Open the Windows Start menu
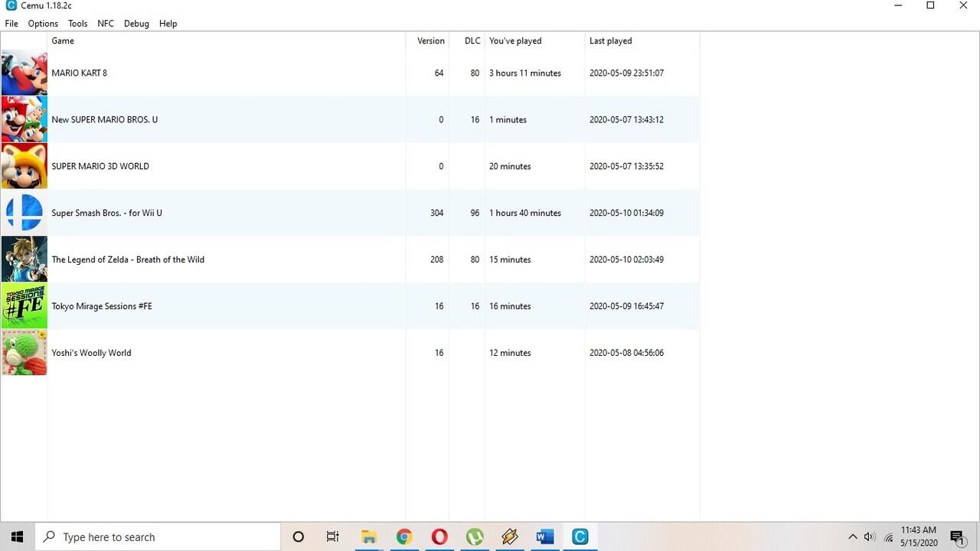 click(18, 536)
